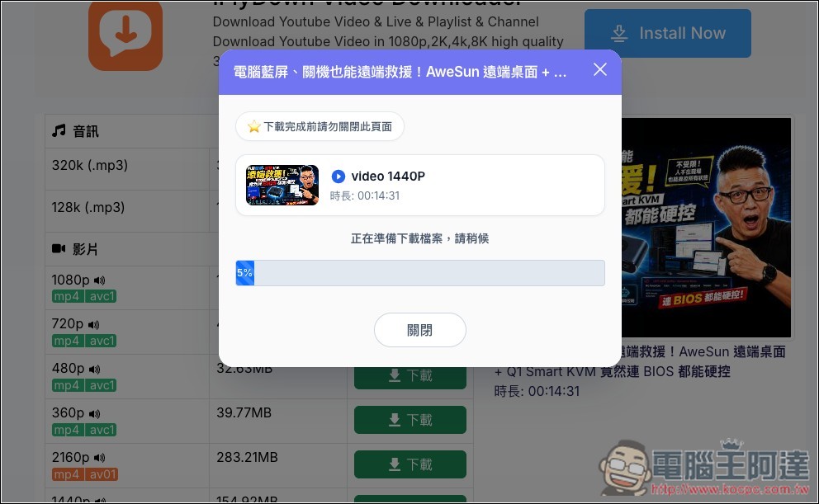The image size is (819, 504).
Task: Click the speaker icon beside 1080p
Action: (99, 280)
